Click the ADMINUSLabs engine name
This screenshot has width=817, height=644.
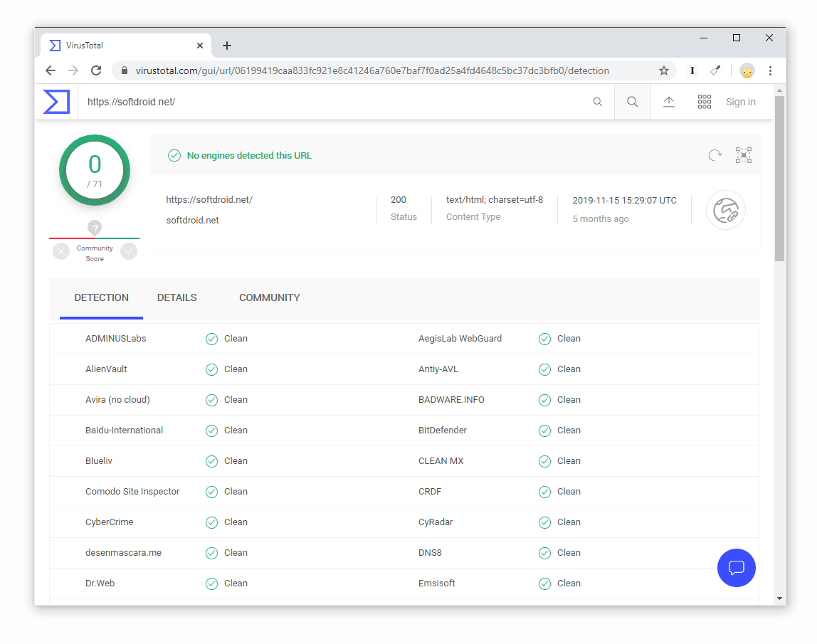pyautogui.click(x=116, y=339)
